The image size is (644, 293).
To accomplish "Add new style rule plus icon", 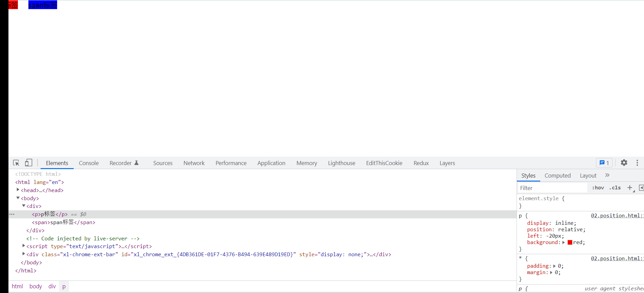I will coord(630,188).
